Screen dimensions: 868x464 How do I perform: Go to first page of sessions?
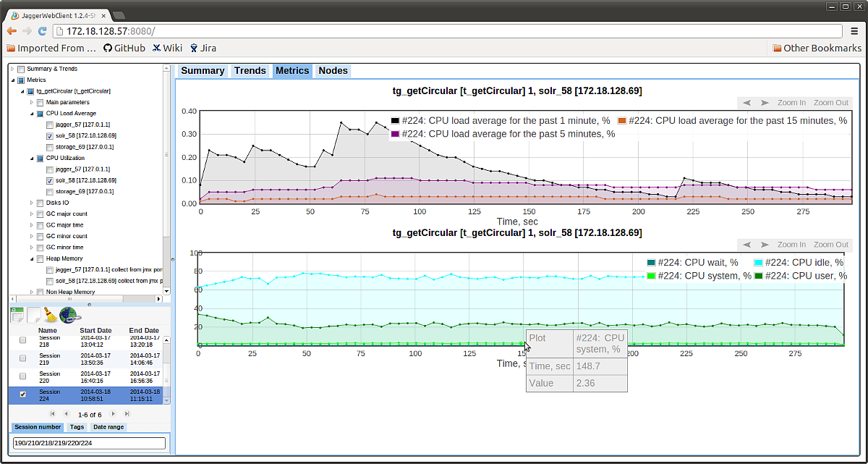(51, 414)
